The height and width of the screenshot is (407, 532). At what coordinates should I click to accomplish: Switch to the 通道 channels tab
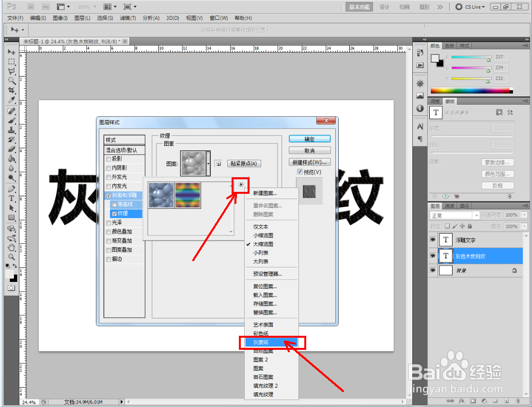[x=450, y=206]
